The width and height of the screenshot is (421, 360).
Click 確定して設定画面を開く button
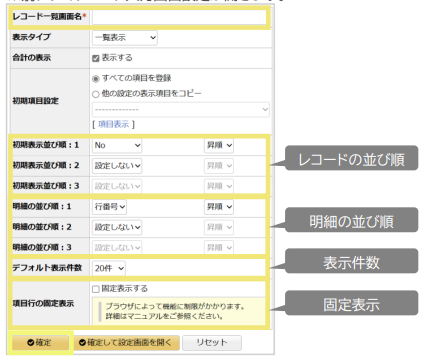126,342
